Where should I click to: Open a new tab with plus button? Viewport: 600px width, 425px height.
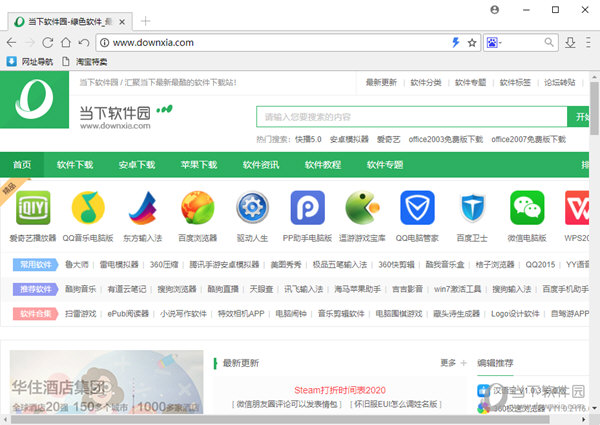click(x=145, y=21)
